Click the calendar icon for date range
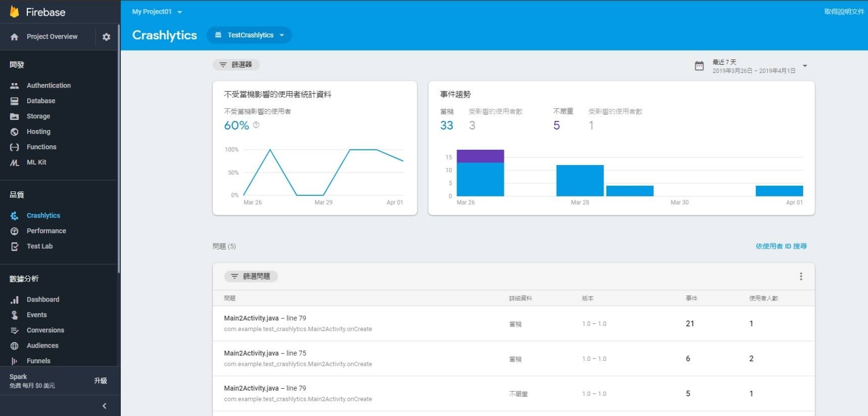The width and height of the screenshot is (868, 416). (699, 66)
